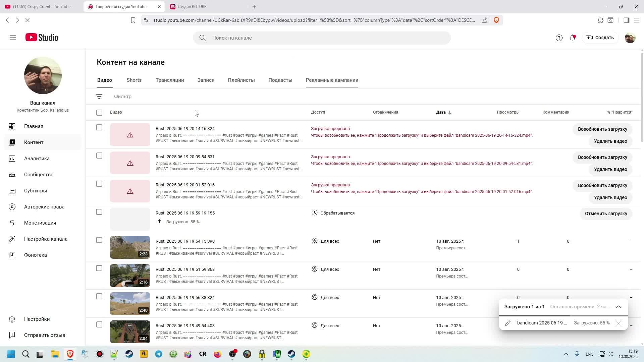Open Channel customization from the sidebar
Viewport: 644px width, 362px height.
point(46,239)
